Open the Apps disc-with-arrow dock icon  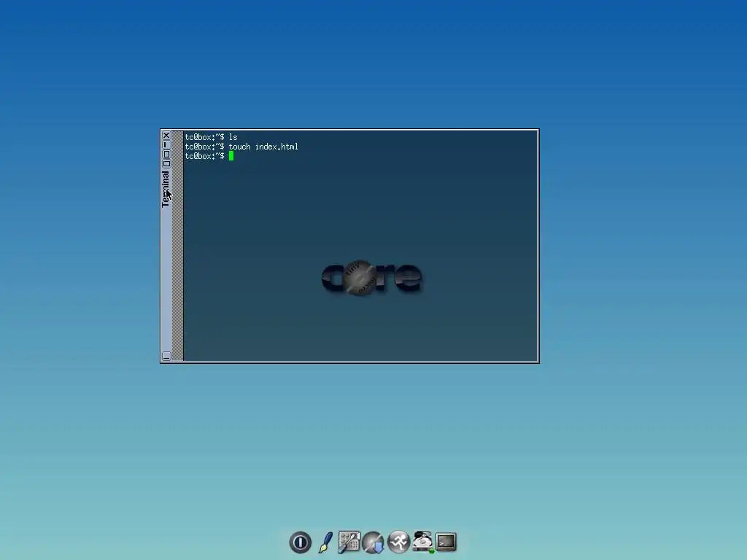coord(373,542)
